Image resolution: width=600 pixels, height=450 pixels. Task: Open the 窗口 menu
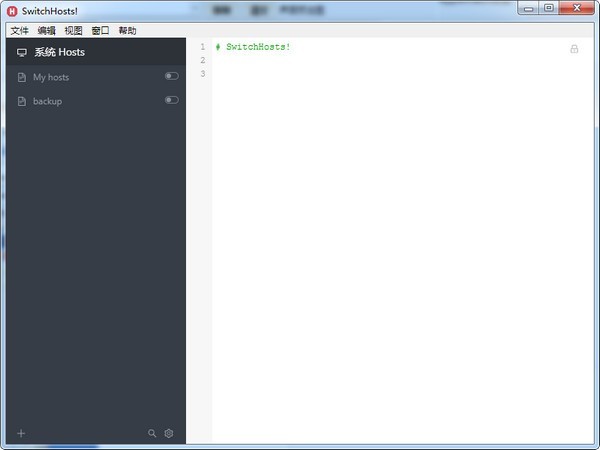(x=100, y=31)
